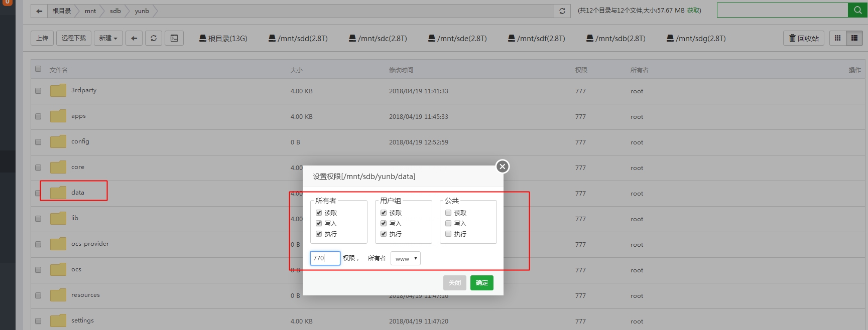Close the permissions dialog with X
Viewport: 868px width, 330px height.
click(x=503, y=167)
